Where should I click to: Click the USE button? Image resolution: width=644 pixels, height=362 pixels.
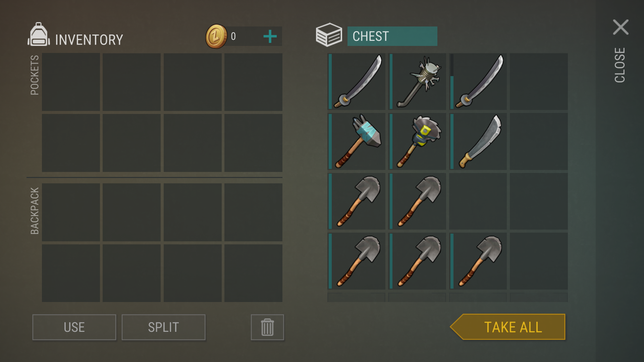click(74, 327)
